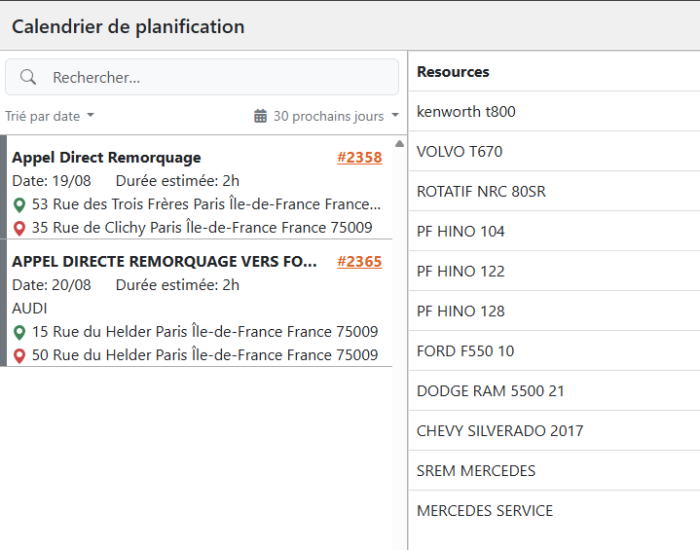The image size is (700, 550).
Task: Pick the CHEVY SILVERADO 2017 resource
Action: point(553,431)
